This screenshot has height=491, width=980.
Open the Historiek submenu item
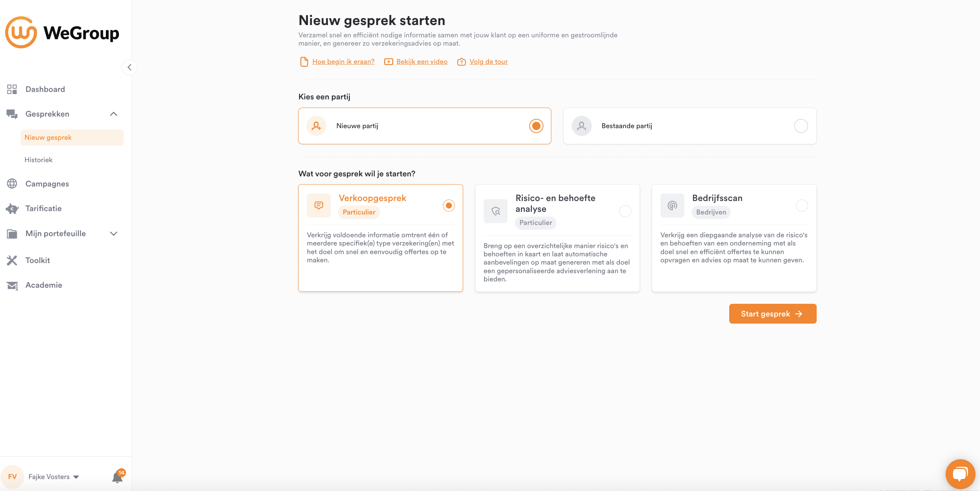(38, 160)
